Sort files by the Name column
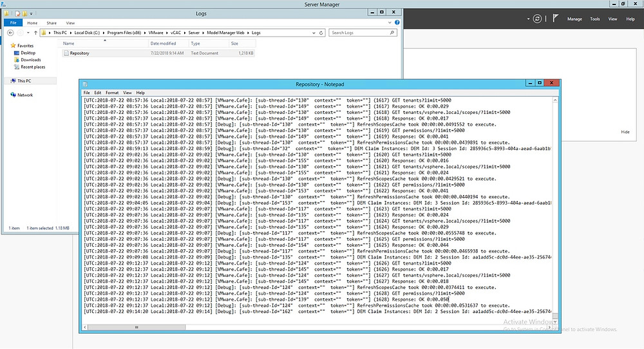The image size is (644, 349). tap(102, 44)
